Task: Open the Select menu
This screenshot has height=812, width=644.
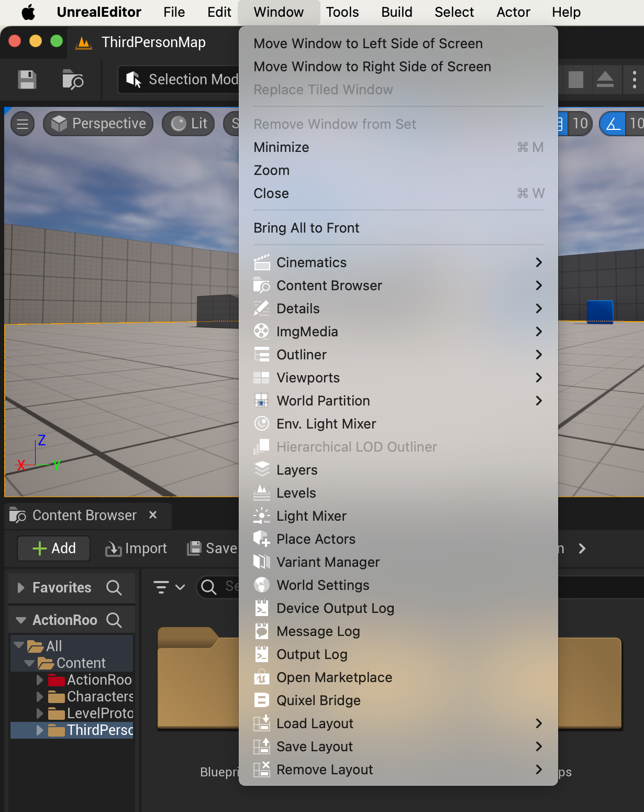Action: [x=454, y=12]
